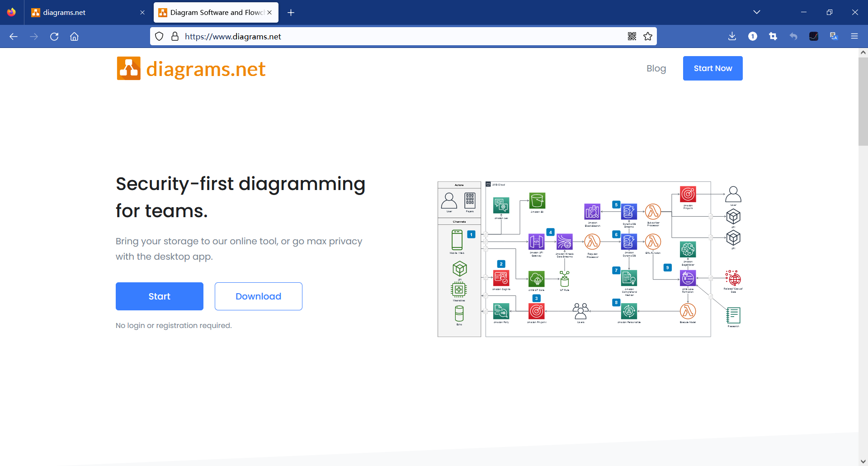
Task: Click the page vertical scrollbar thumb
Action: 863,101
